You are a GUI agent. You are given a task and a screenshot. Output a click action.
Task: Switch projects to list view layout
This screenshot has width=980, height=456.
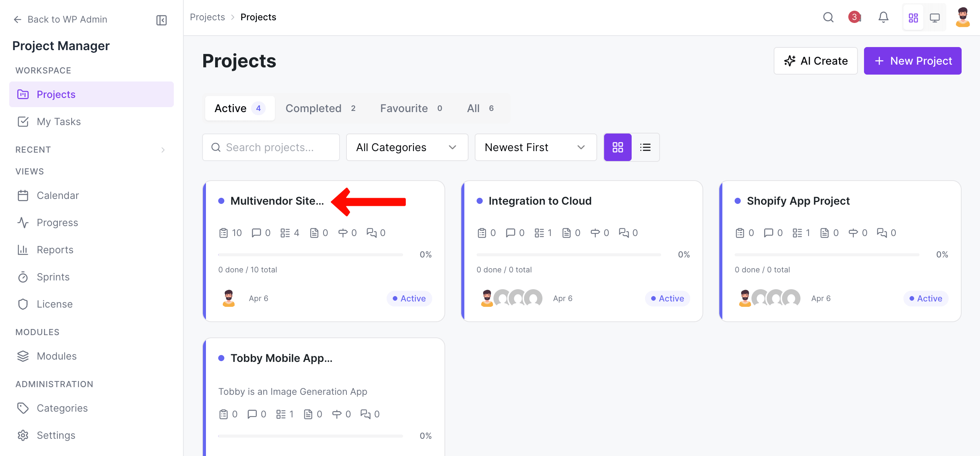click(646, 147)
